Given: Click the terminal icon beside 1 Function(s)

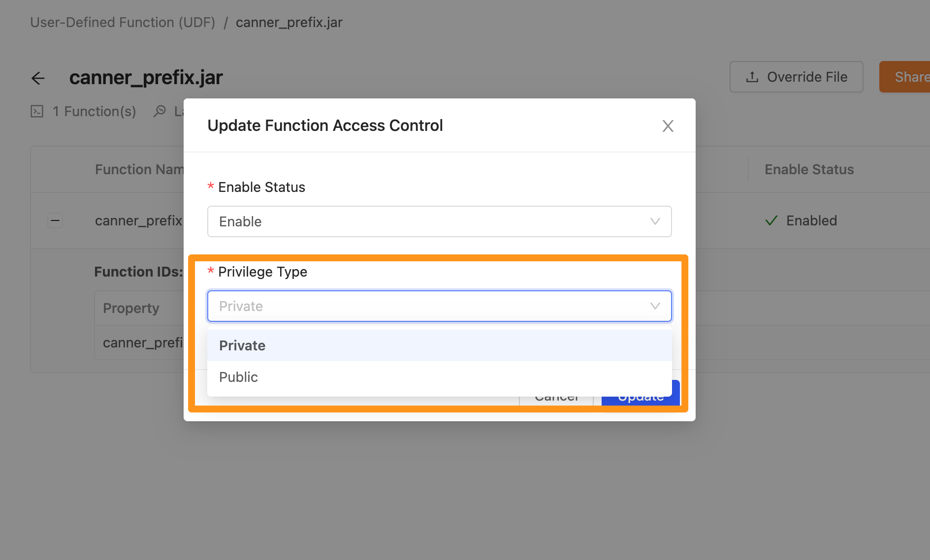Looking at the screenshot, I should click(37, 111).
